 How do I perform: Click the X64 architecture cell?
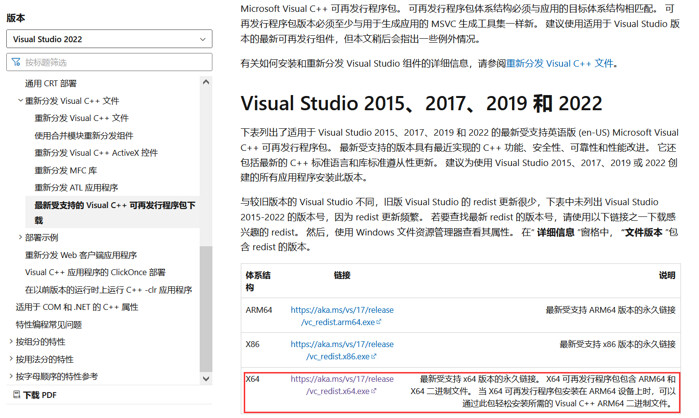[252, 379]
